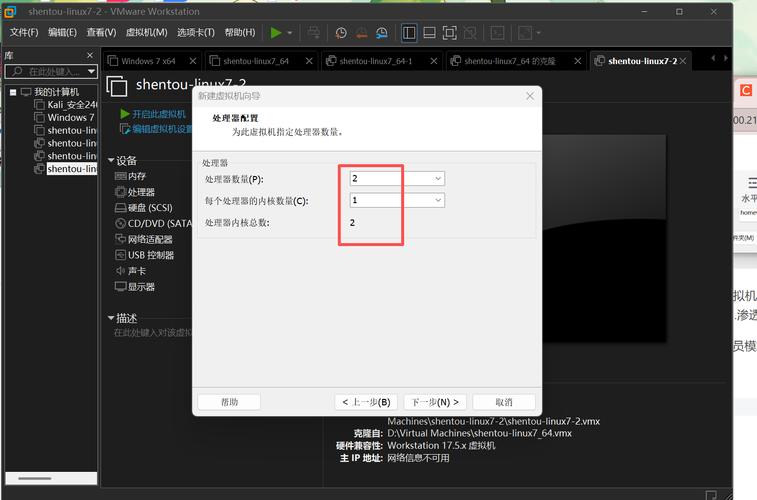Enter full screen mode icon

click(449, 33)
